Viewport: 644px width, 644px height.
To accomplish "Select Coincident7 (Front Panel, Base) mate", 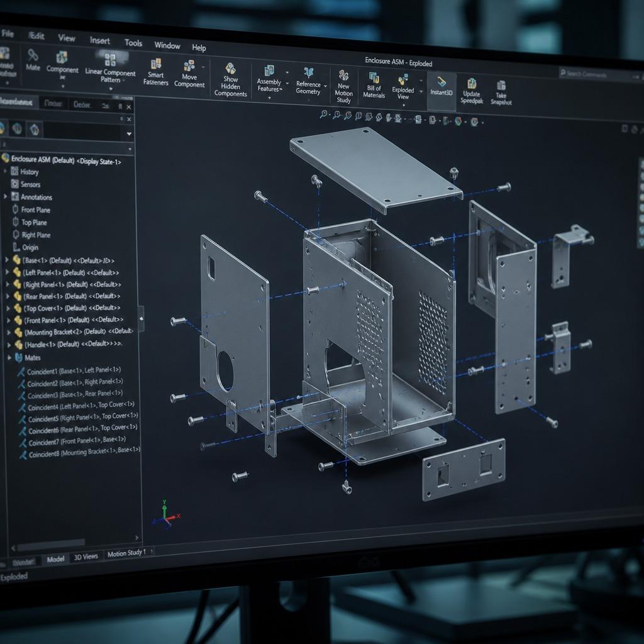I will 73,441.
